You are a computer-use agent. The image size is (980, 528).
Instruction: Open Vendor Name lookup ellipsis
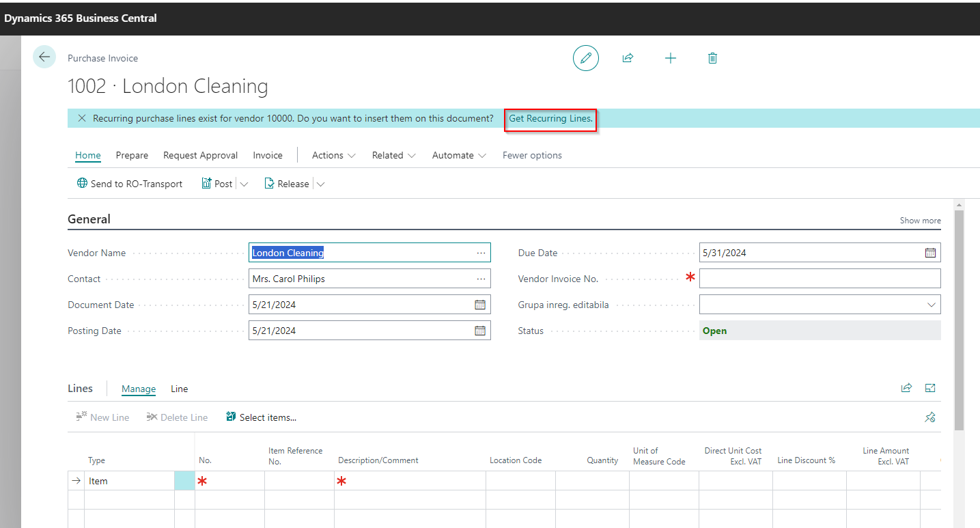tap(481, 253)
